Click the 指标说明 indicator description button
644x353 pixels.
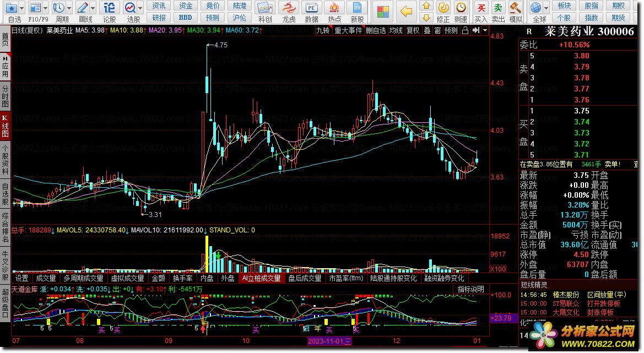pos(470,289)
